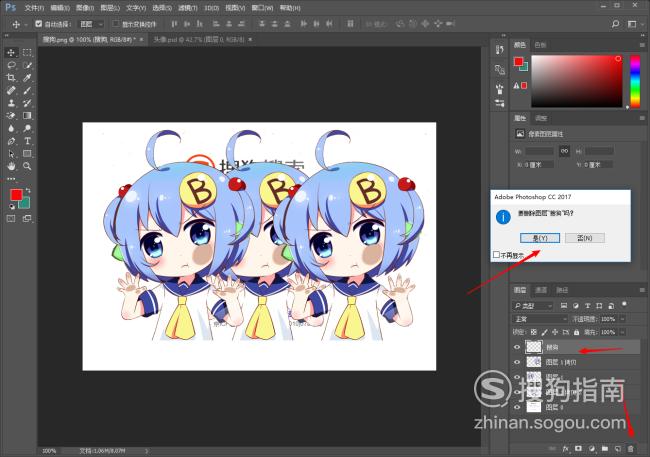Open the 窗口(W) menu

click(262, 8)
